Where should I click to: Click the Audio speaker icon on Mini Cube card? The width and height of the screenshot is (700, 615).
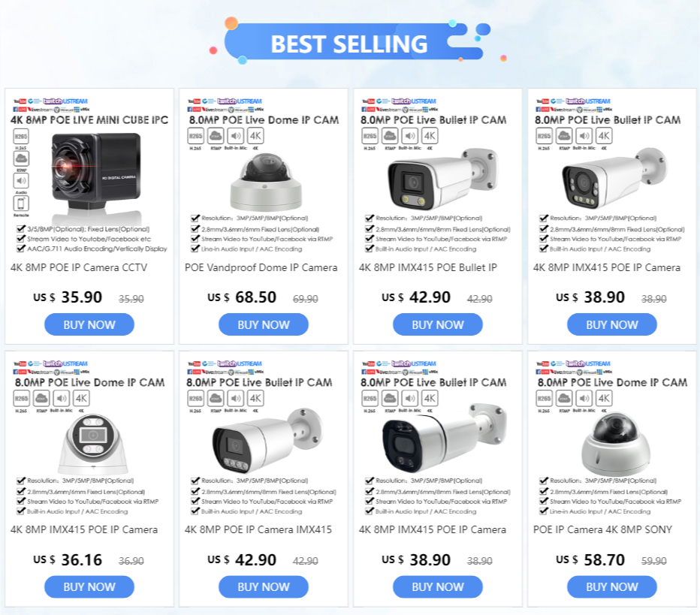pyautogui.click(x=21, y=181)
